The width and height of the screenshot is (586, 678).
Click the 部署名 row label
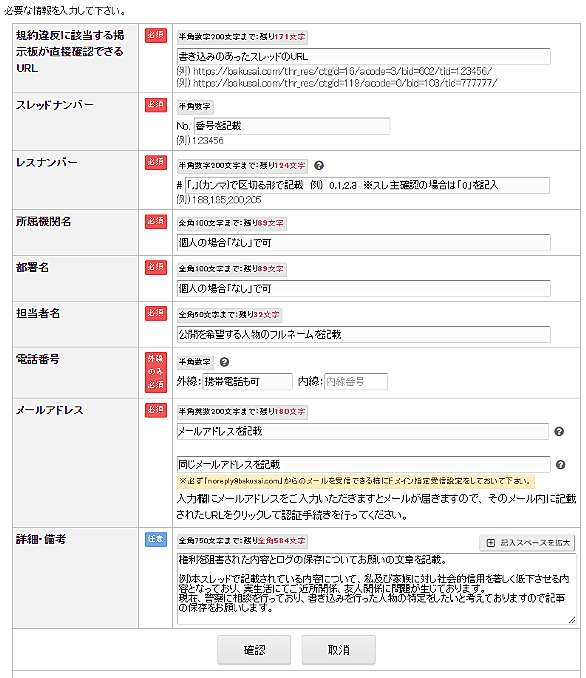tap(32, 268)
